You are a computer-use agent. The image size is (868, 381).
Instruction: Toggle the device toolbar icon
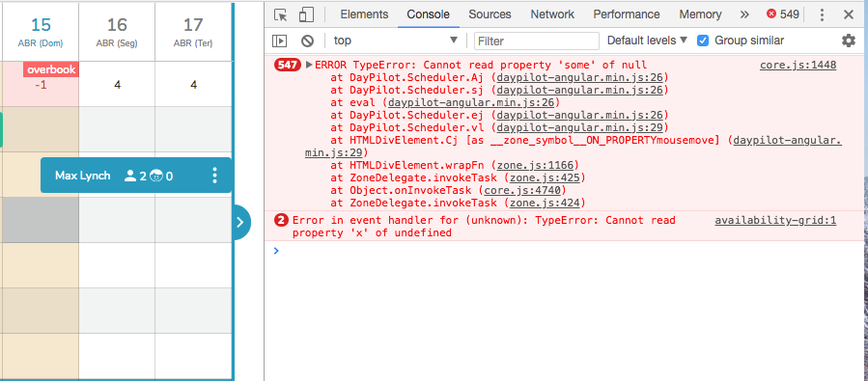306,14
